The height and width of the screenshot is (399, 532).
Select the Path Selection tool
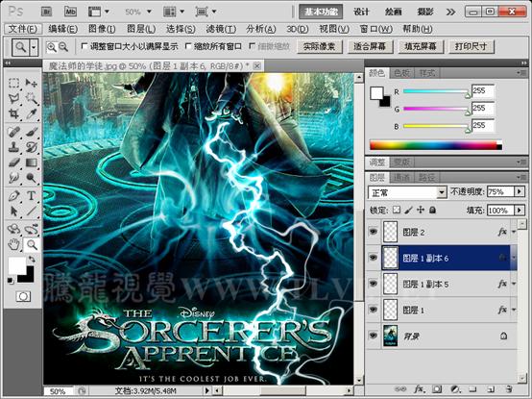tap(13, 212)
